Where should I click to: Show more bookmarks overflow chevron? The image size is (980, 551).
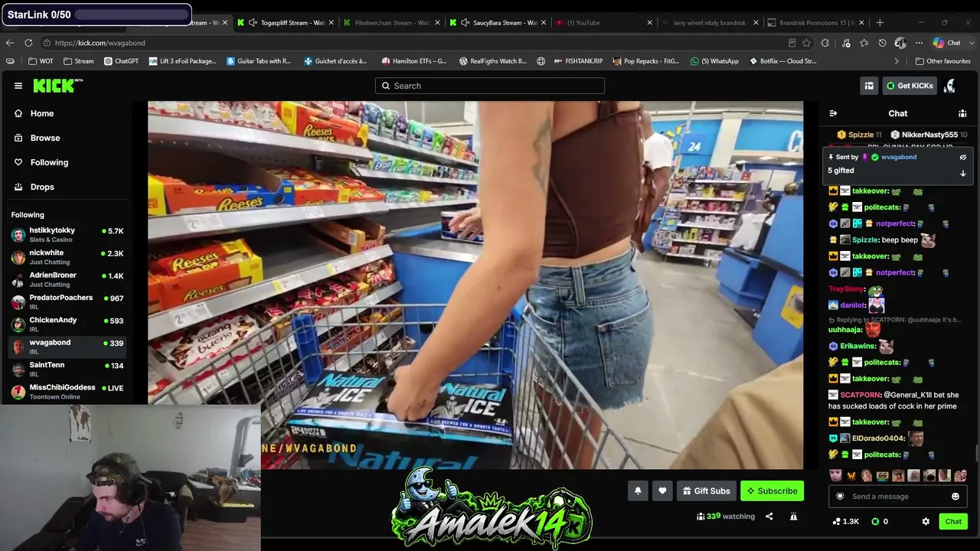897,61
